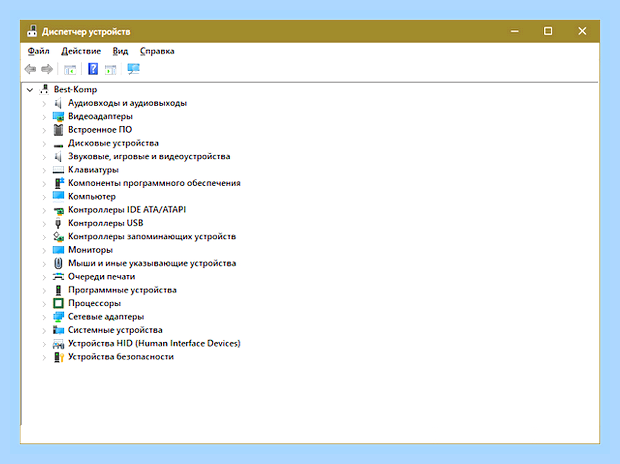The height and width of the screenshot is (464, 620).
Task: Expand the Видеоадаптеры category arrow
Action: [x=44, y=117]
